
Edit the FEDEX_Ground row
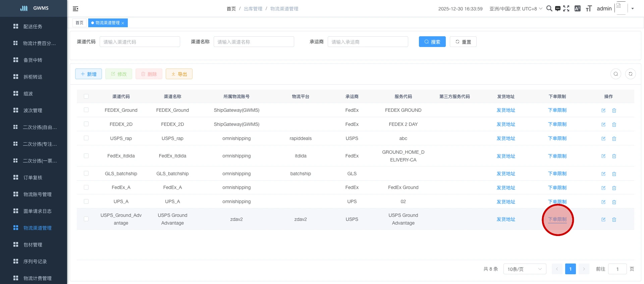point(603,110)
